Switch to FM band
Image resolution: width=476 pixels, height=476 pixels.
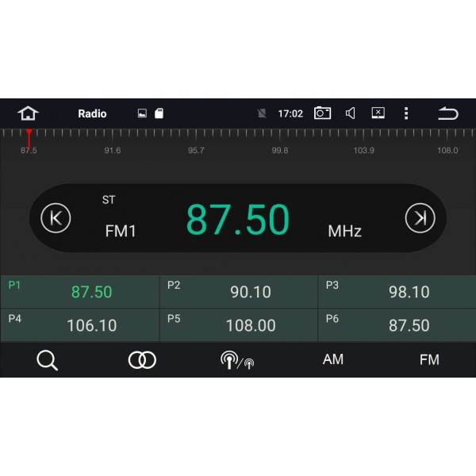tap(429, 360)
